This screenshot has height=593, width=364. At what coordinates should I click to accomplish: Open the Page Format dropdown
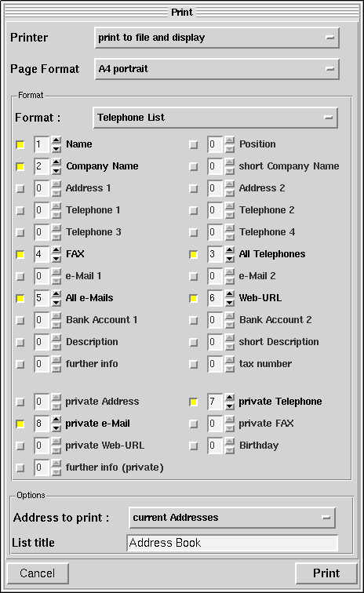coord(217,69)
